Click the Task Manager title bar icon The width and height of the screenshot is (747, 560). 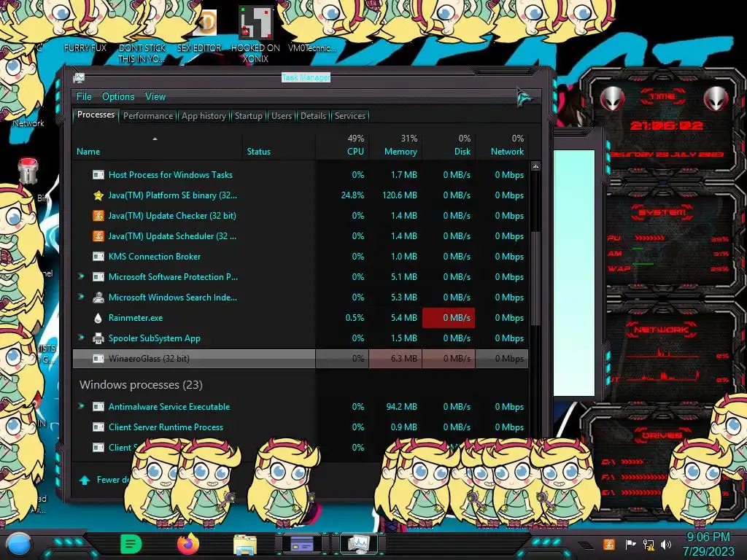pos(79,77)
